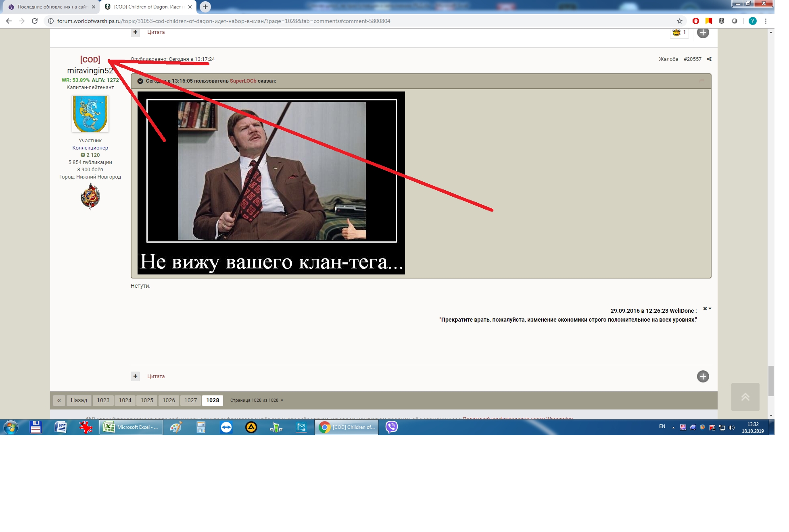Click the Назад pagination button
This screenshot has width=789, height=532.
pos(79,400)
